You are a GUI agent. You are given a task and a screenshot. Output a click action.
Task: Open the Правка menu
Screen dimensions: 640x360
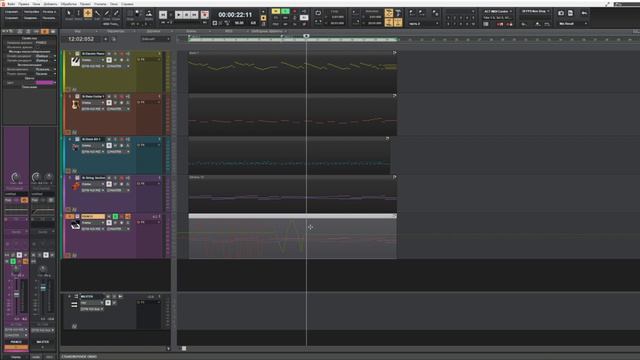[x=24, y=4]
